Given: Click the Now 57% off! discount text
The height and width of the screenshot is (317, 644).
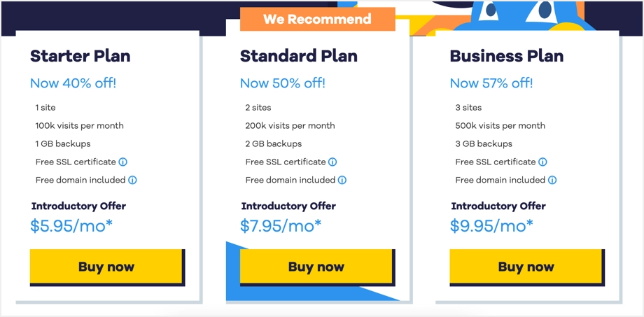Looking at the screenshot, I should point(491,83).
